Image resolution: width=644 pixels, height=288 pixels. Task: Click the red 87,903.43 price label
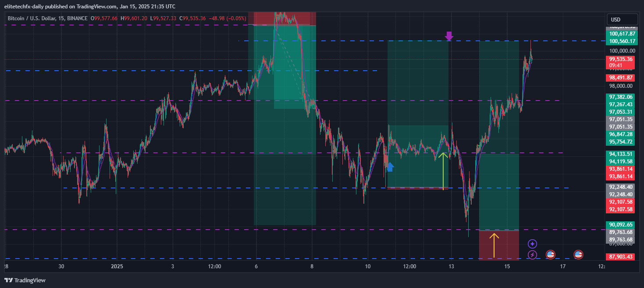coord(620,257)
